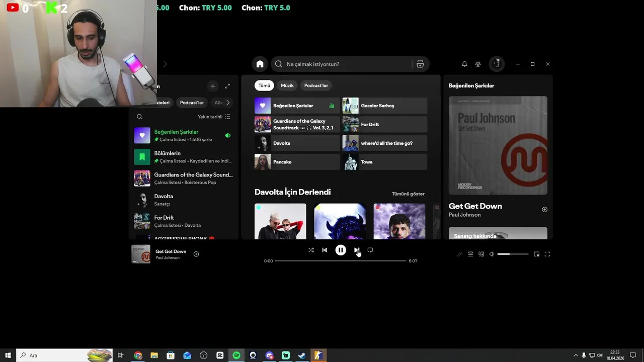Open Bölümlerin playlist in library
The height and width of the screenshot is (362, 644).
(183, 157)
